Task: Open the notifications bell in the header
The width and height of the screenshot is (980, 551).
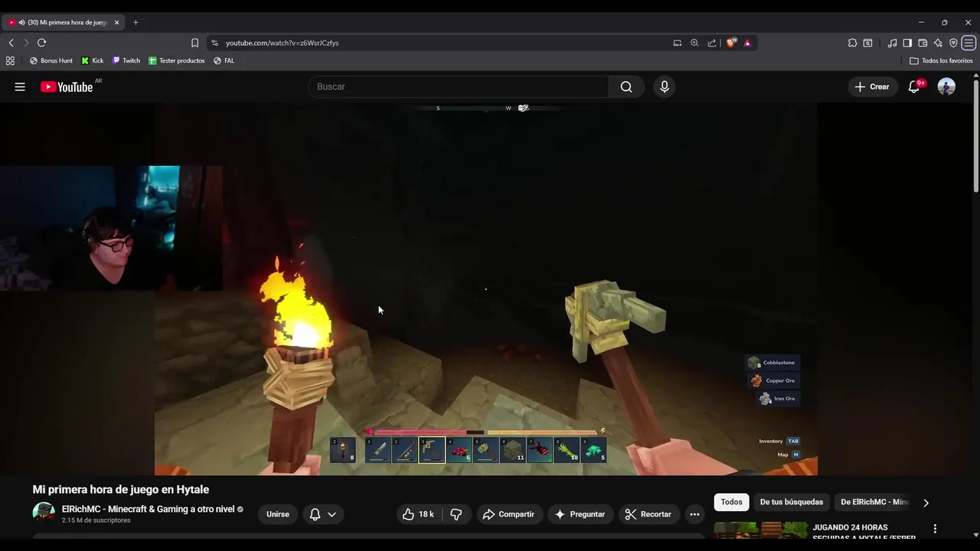Action: (913, 86)
